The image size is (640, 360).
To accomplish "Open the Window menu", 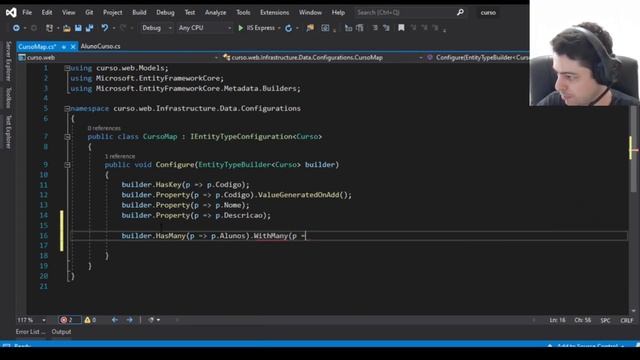I will coord(310,12).
